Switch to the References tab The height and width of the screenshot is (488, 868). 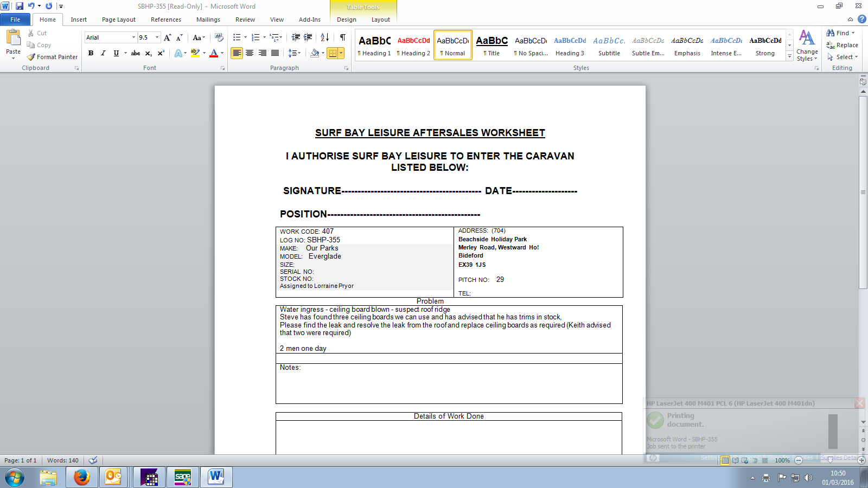(166, 20)
